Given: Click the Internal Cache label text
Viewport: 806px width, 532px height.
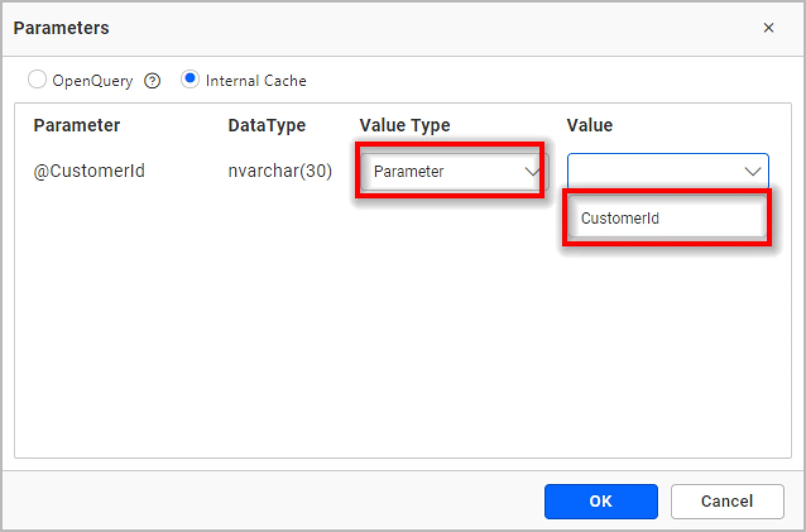Looking at the screenshot, I should click(x=256, y=81).
